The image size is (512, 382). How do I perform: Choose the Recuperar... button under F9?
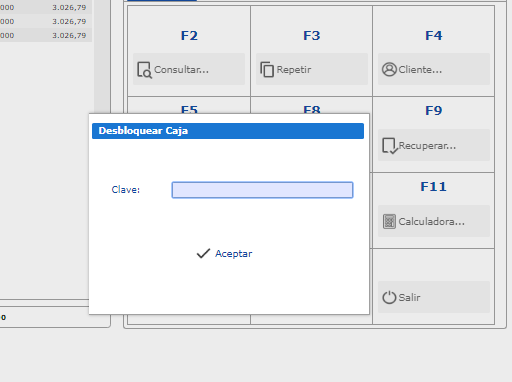pos(434,145)
